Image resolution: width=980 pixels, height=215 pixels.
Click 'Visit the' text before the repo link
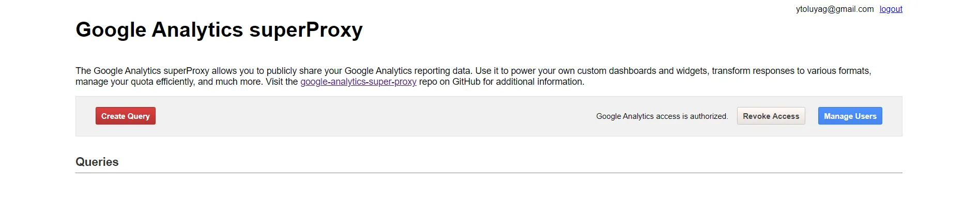pyautogui.click(x=282, y=82)
